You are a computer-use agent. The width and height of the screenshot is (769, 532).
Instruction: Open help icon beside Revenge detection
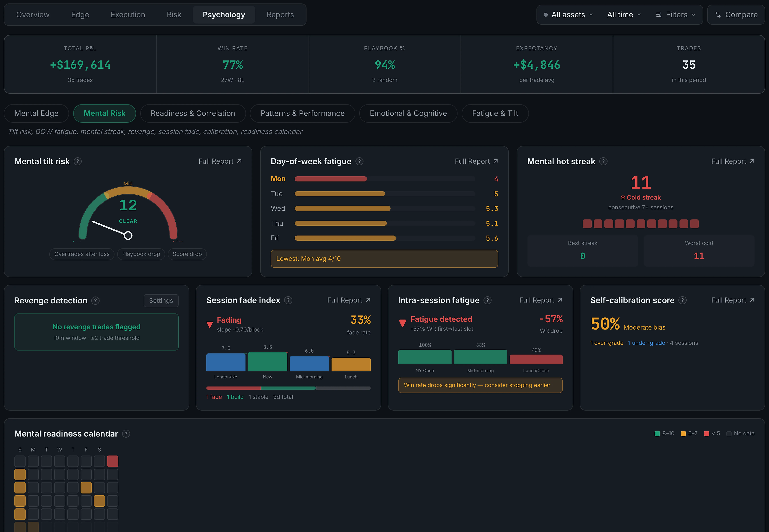coord(95,301)
